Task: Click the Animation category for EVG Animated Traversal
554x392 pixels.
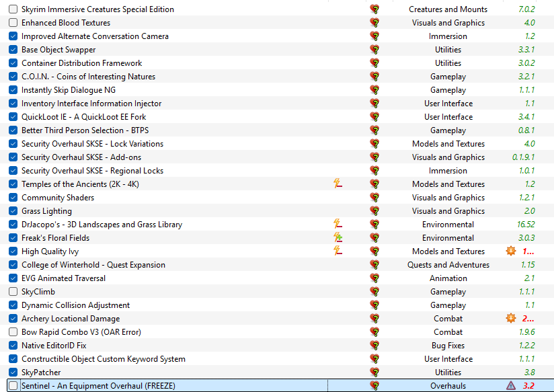Action: pyautogui.click(x=448, y=278)
